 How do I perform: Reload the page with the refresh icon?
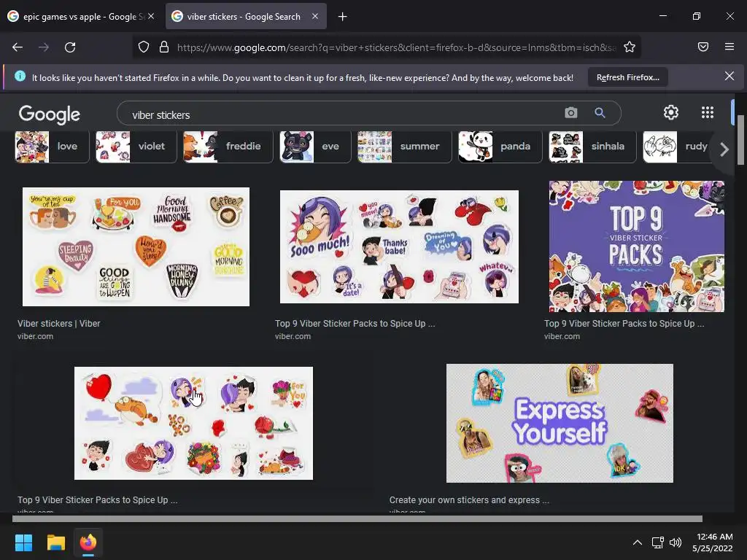(70, 47)
